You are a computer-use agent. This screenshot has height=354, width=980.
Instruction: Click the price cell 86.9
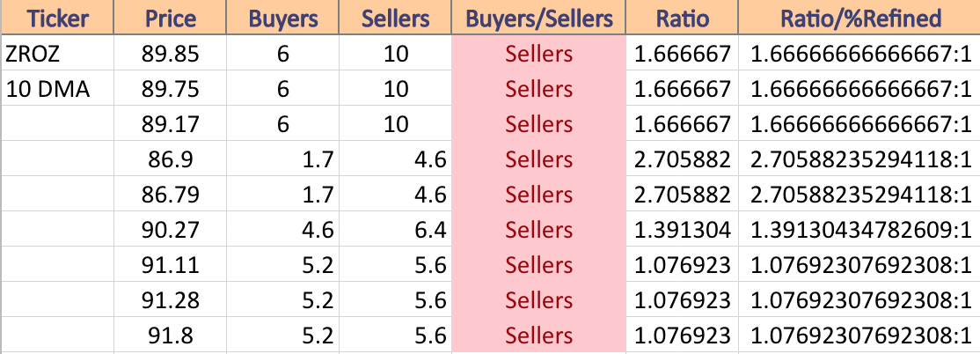pos(170,159)
